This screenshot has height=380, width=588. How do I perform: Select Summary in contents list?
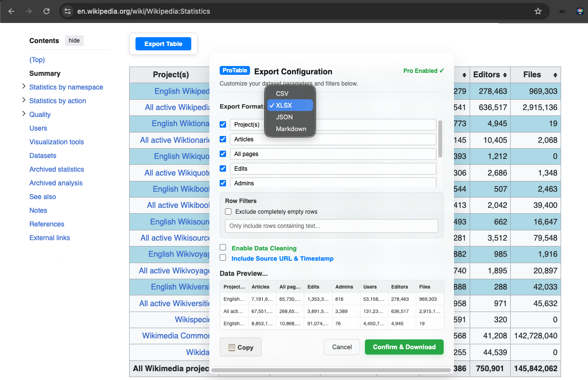[x=45, y=73]
